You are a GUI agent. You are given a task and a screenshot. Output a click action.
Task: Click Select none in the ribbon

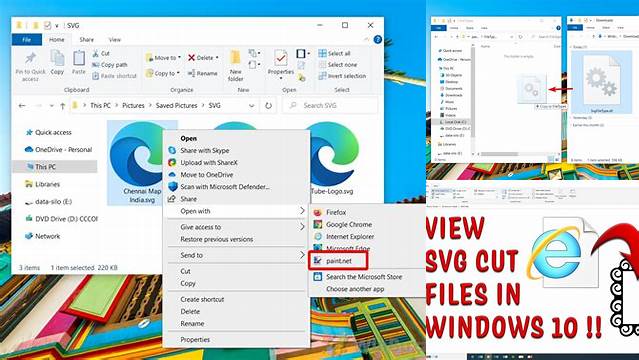(338, 65)
